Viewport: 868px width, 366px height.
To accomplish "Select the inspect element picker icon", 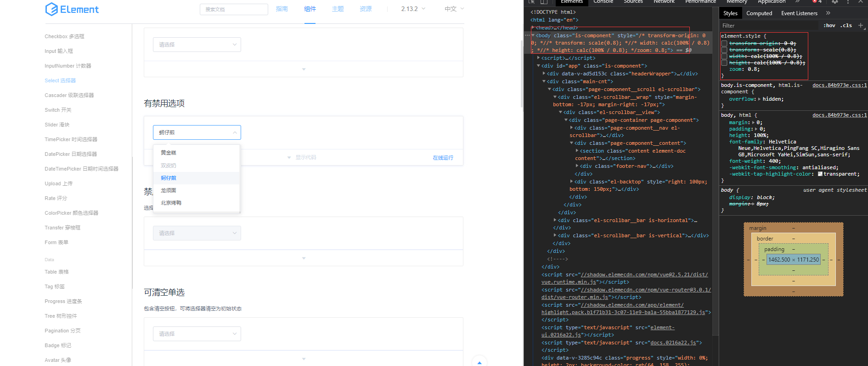I will [531, 2].
